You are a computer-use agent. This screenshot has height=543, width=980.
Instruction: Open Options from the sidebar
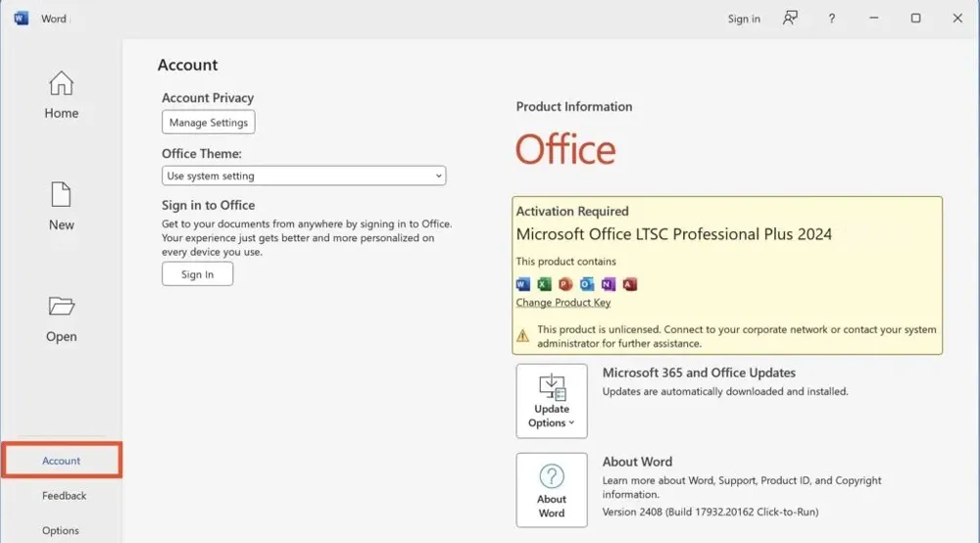61,530
